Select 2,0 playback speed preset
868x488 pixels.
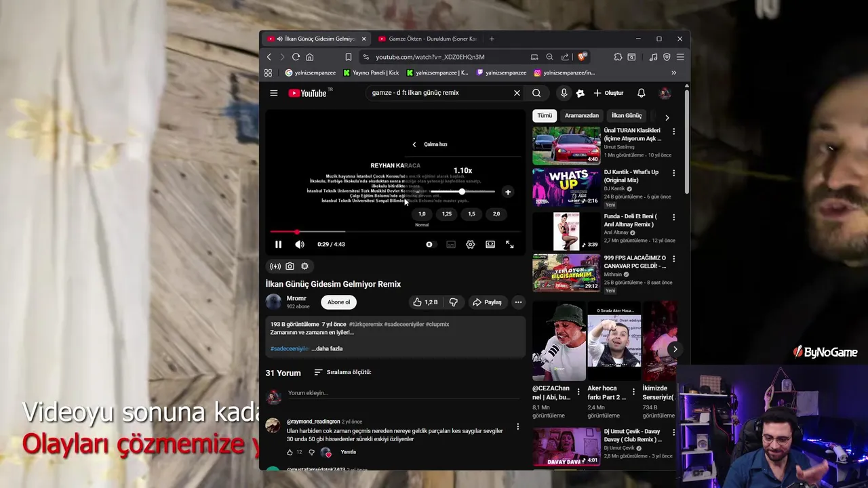[496, 214]
